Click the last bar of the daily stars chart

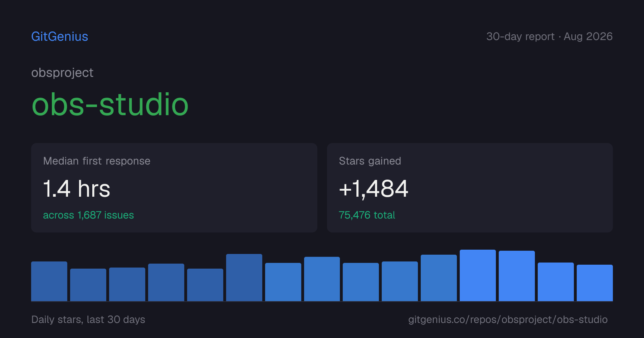[595, 283]
